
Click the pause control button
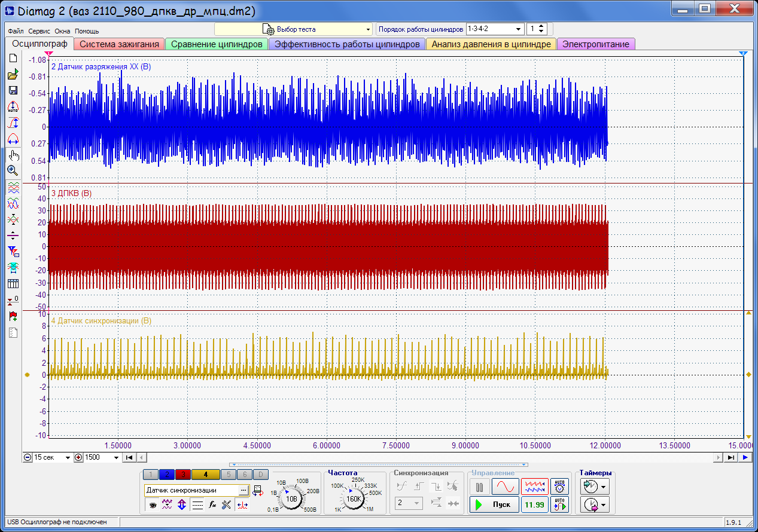pos(479,487)
